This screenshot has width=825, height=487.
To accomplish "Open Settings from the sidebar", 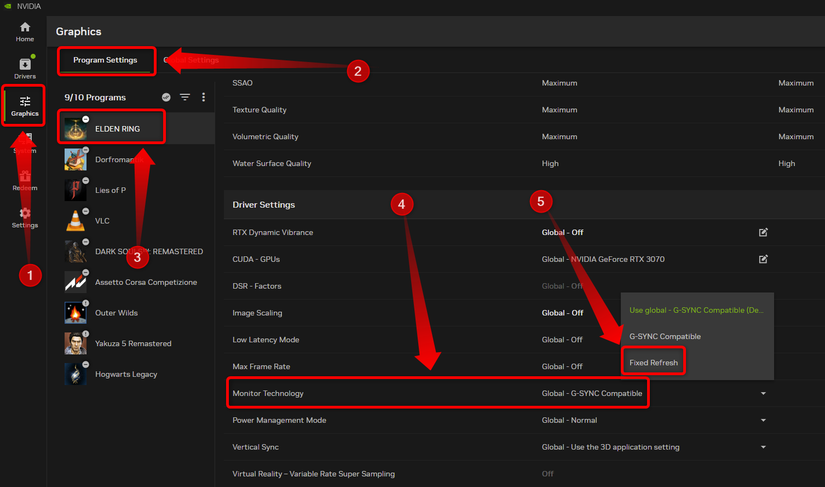I will click(x=25, y=217).
